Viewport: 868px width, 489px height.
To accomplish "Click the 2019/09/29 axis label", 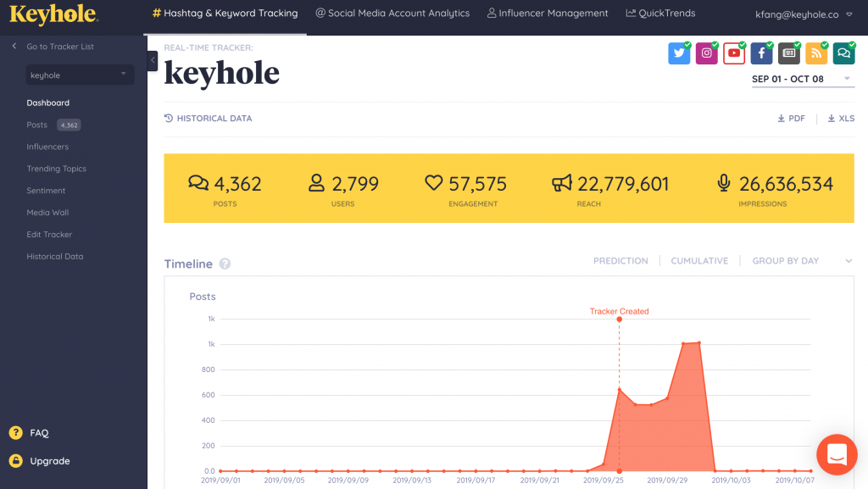I will click(667, 481).
